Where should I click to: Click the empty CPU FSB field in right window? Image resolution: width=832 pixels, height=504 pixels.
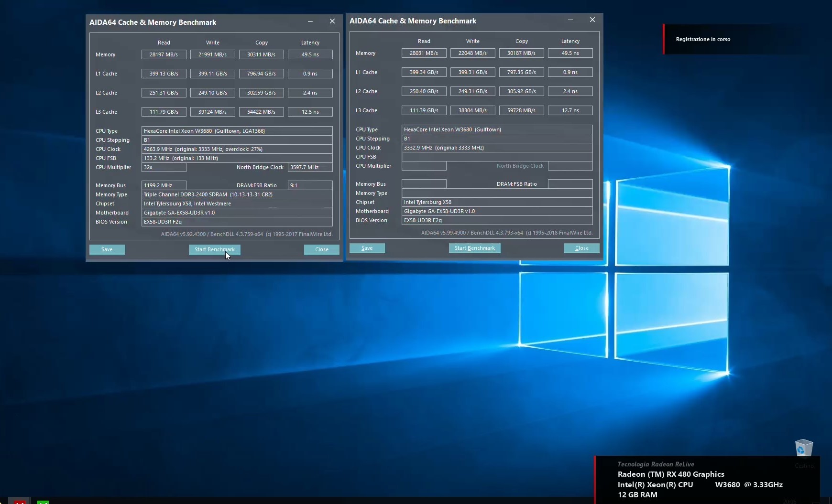click(497, 157)
